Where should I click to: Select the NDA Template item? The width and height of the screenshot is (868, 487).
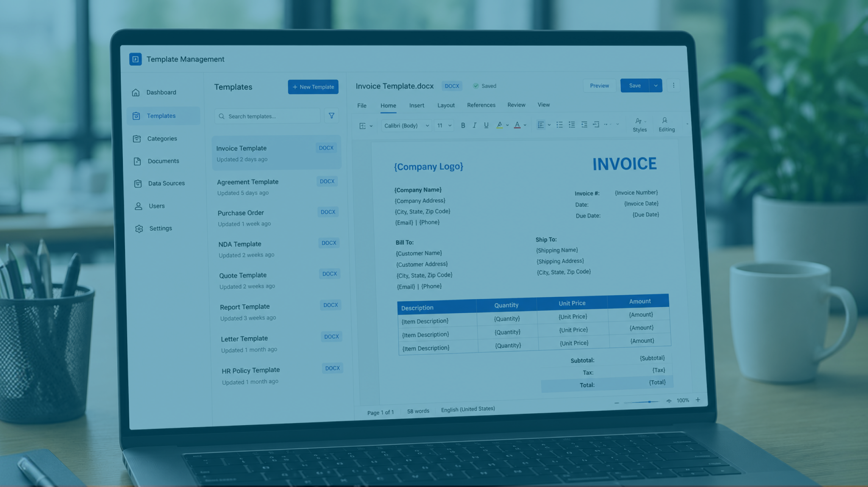click(279, 249)
